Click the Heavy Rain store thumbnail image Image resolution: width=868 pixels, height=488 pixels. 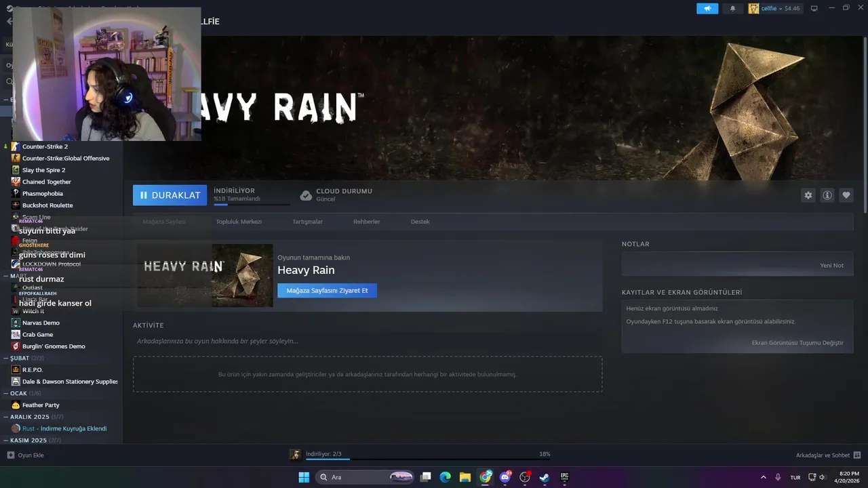205,275
